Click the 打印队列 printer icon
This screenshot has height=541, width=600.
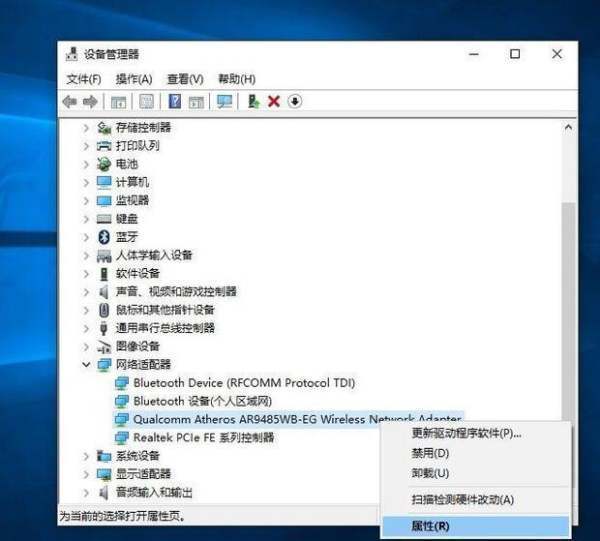click(104, 146)
